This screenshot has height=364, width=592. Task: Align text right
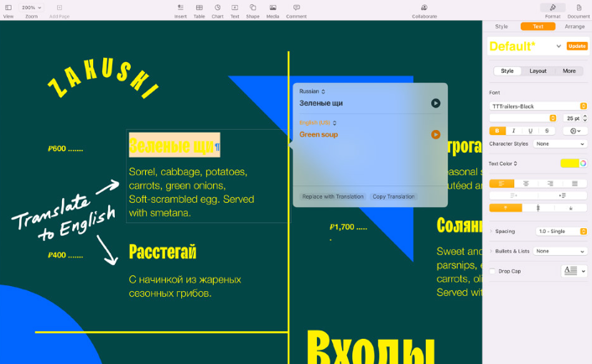tap(550, 184)
